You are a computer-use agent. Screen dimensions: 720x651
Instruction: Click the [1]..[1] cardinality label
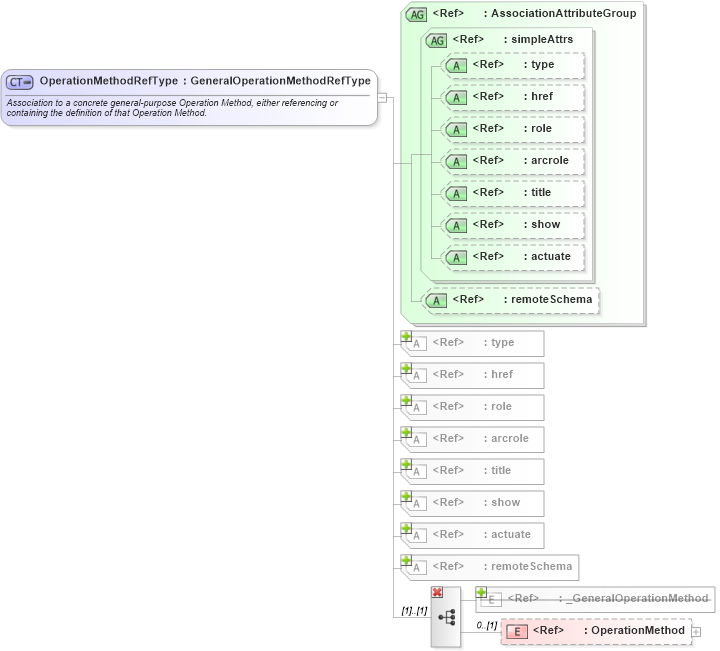[x=414, y=611]
